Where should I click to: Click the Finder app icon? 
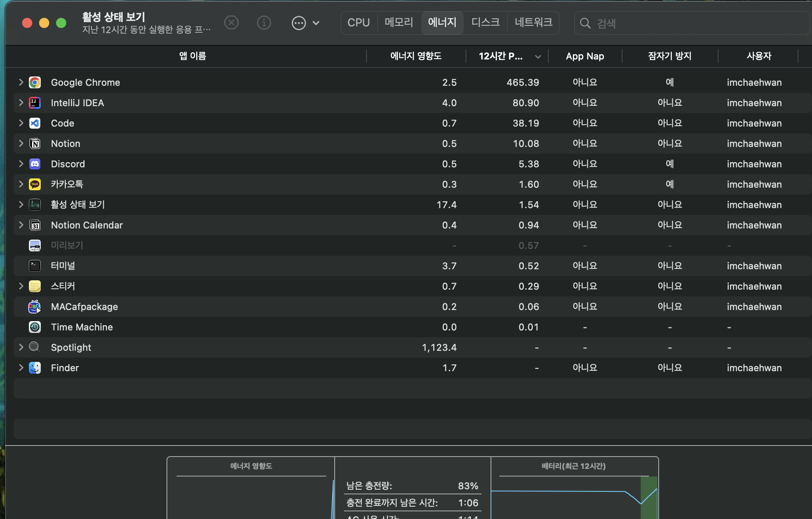pos(35,368)
